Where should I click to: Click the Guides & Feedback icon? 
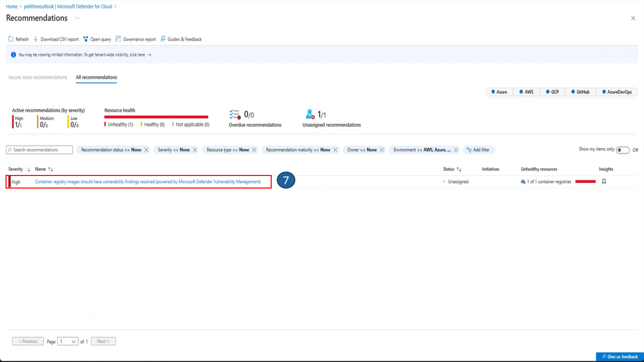click(x=163, y=39)
